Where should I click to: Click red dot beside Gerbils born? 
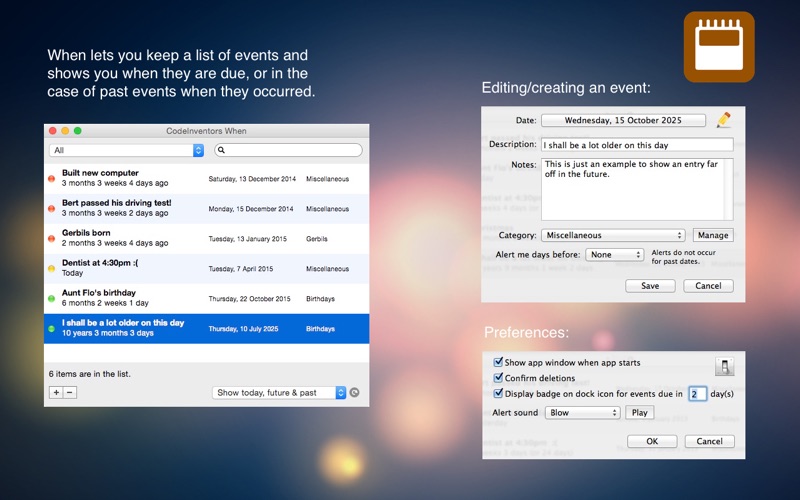[52, 238]
